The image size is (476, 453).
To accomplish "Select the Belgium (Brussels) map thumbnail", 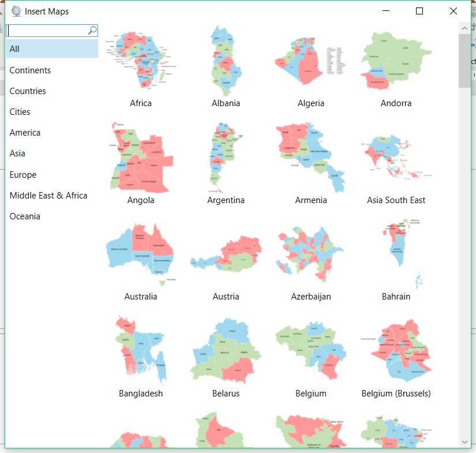I will click(396, 351).
